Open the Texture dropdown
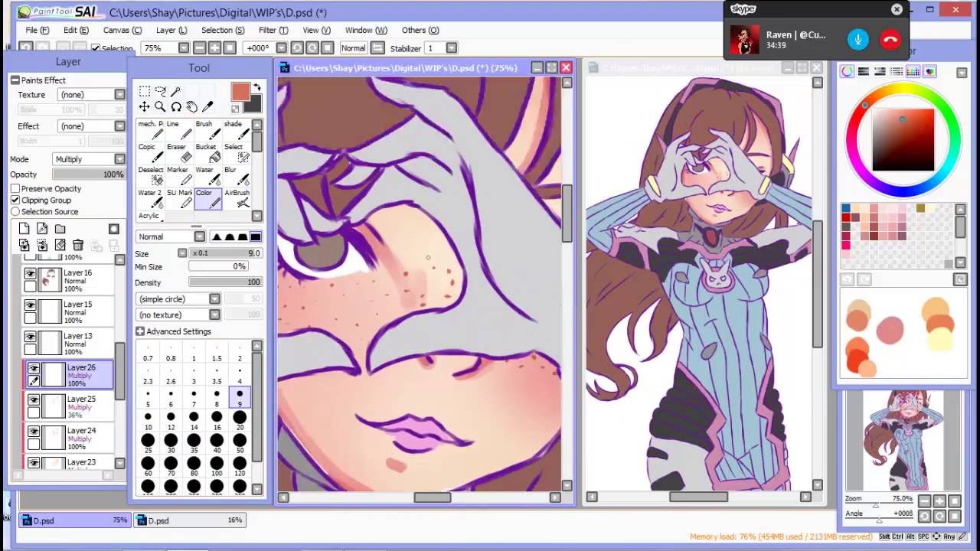 92,94
